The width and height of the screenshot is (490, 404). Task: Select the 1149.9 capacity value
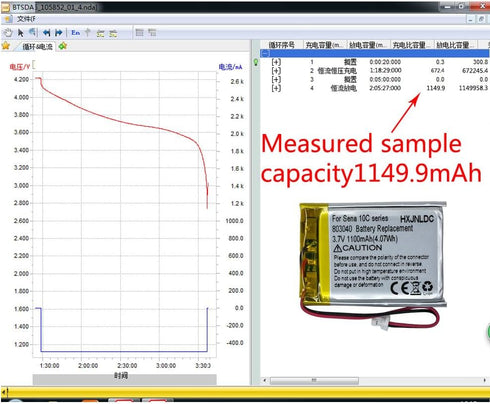tap(435, 88)
